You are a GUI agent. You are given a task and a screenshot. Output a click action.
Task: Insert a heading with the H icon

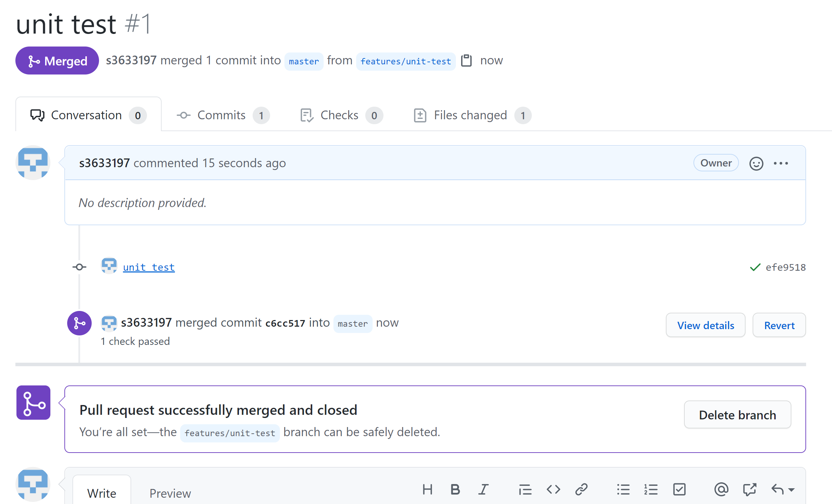pyautogui.click(x=427, y=489)
